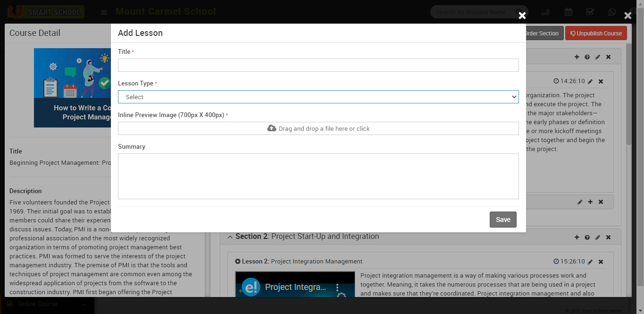Edit Lesson 2 using its pencil icon
644x314 pixels.
590,262
